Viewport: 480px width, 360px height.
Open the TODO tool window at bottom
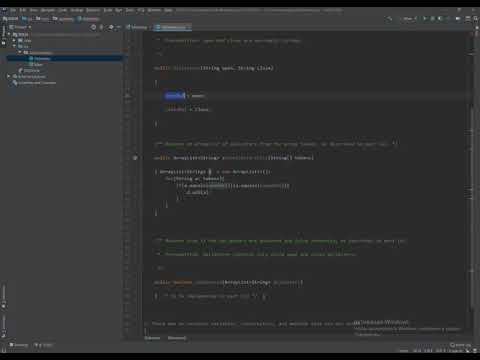pyautogui.click(x=44, y=345)
